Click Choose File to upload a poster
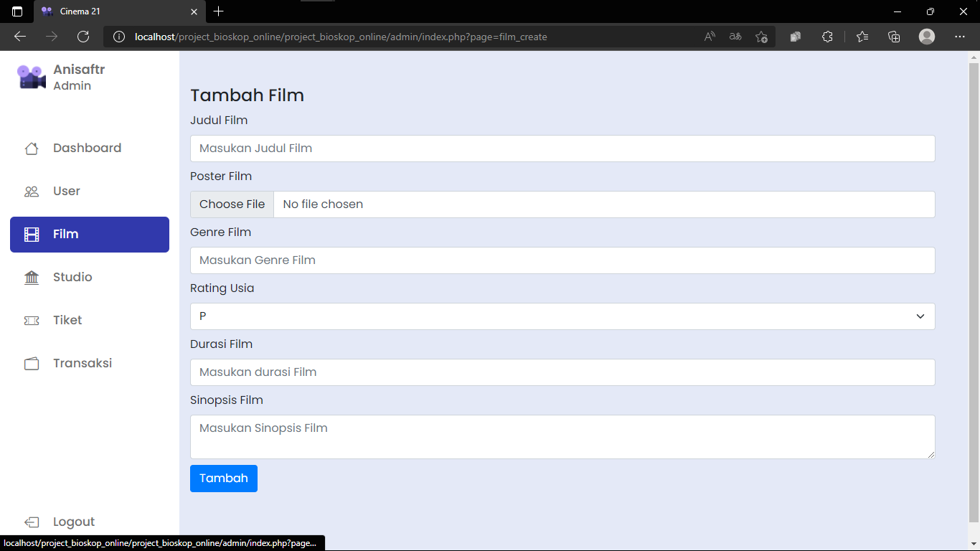Screen dimensions: 980x551 pos(231,204)
